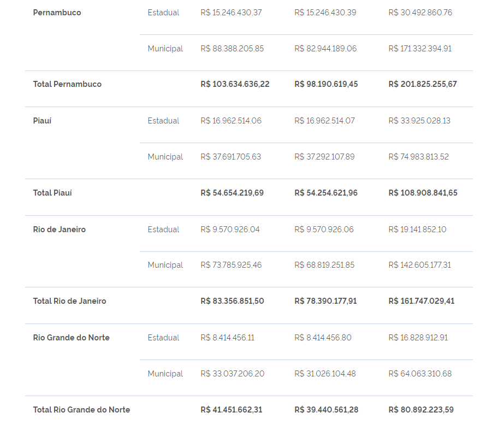This screenshot has width=504, height=430.
Task: Click Total Rio Grande do Norte label
Action: pyautogui.click(x=82, y=410)
